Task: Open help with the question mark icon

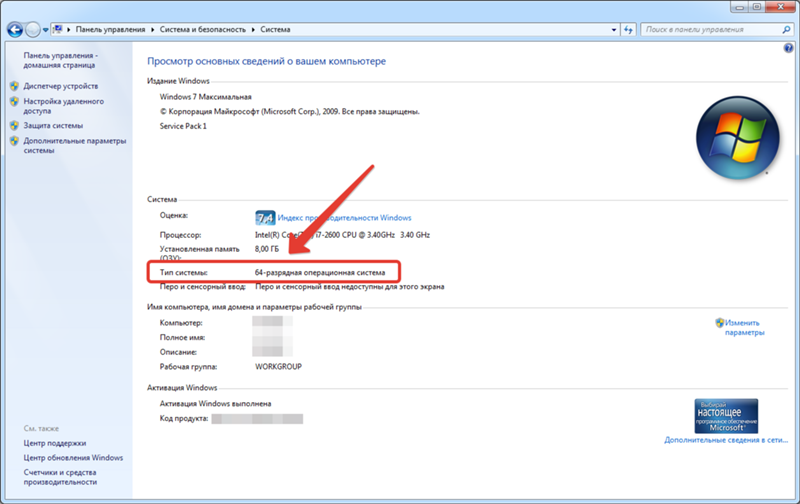Action: tap(788, 48)
